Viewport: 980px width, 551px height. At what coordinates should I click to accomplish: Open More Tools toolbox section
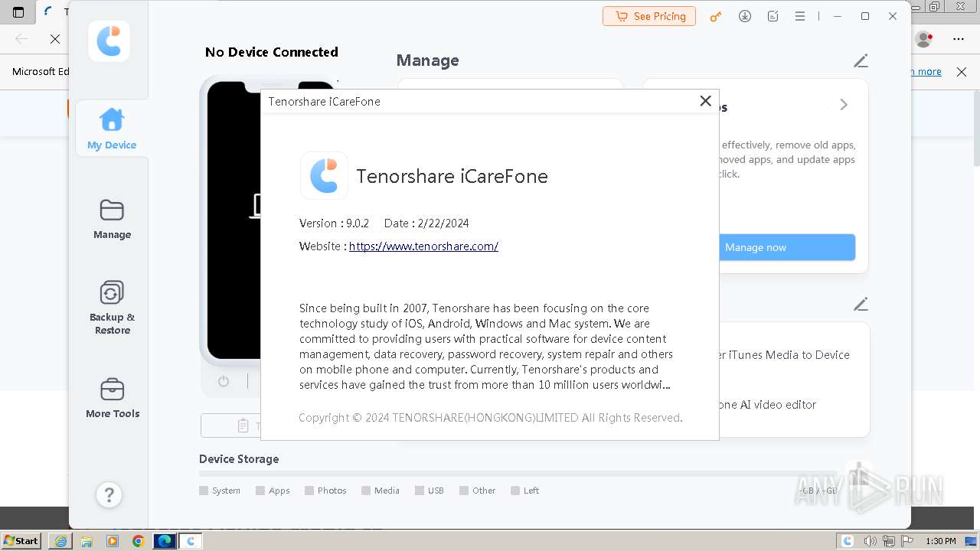pos(112,398)
